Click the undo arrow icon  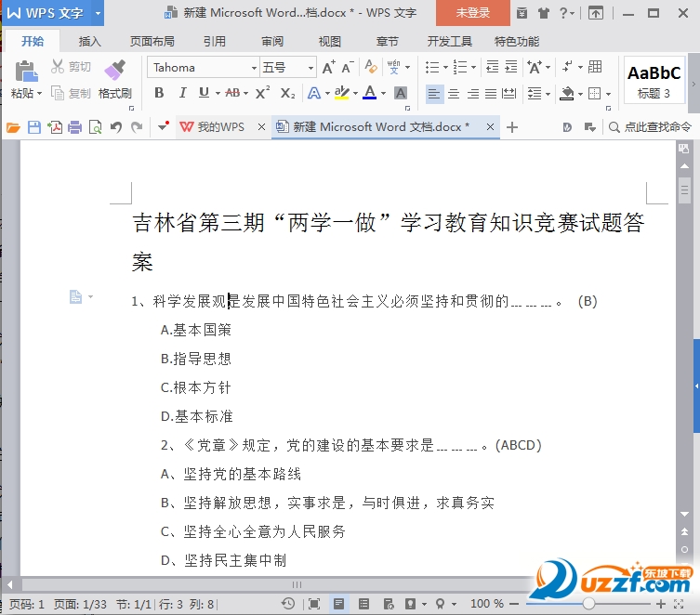coord(115,127)
